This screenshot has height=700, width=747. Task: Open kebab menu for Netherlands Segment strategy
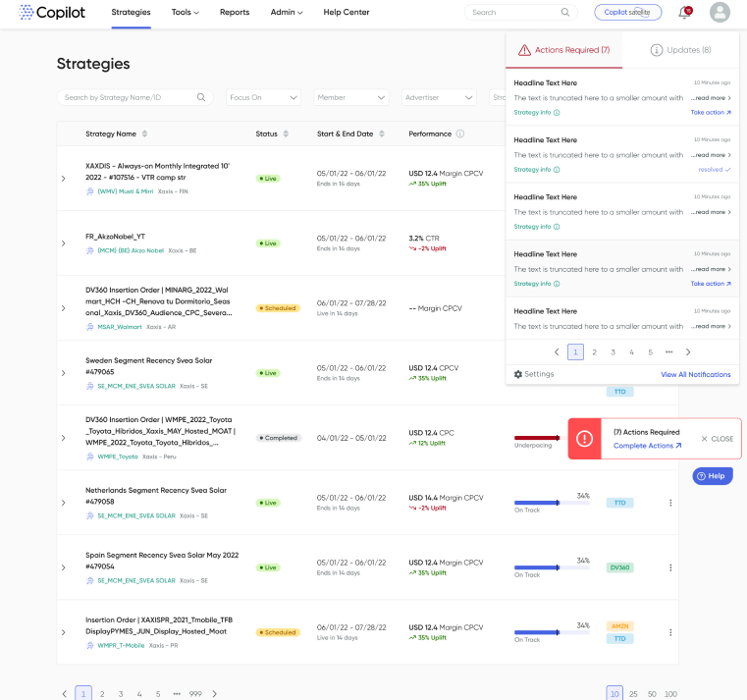670,503
